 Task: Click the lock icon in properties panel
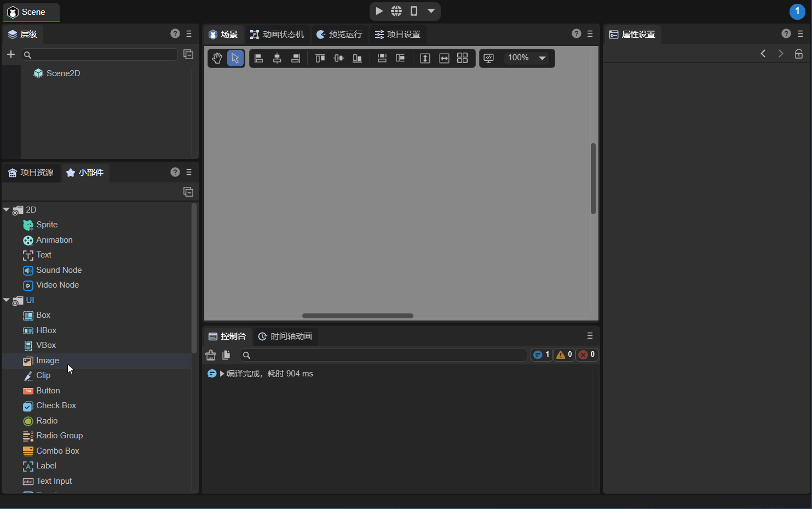coord(799,54)
